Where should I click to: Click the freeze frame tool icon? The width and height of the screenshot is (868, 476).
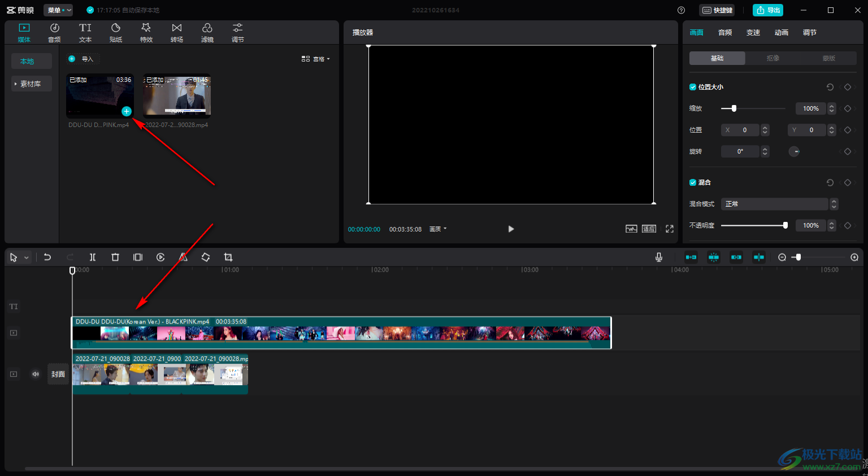138,257
